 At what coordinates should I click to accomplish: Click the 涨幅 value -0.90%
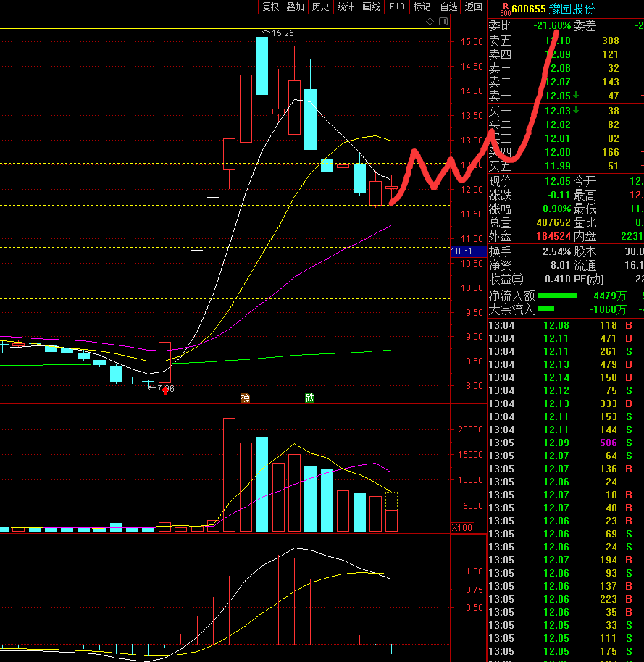coord(555,209)
